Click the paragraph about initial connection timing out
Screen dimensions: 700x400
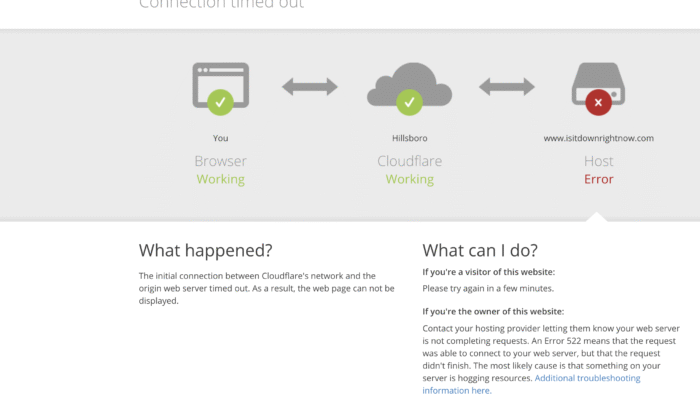click(267, 288)
